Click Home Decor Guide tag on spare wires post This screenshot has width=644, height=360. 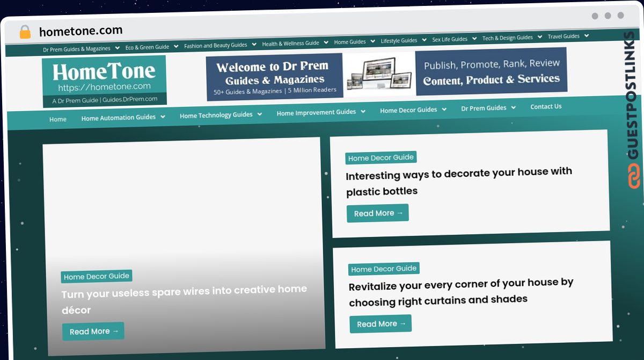[x=97, y=277]
